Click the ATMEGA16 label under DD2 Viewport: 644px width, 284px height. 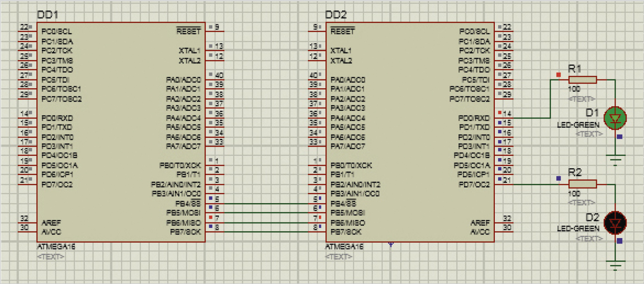click(344, 247)
